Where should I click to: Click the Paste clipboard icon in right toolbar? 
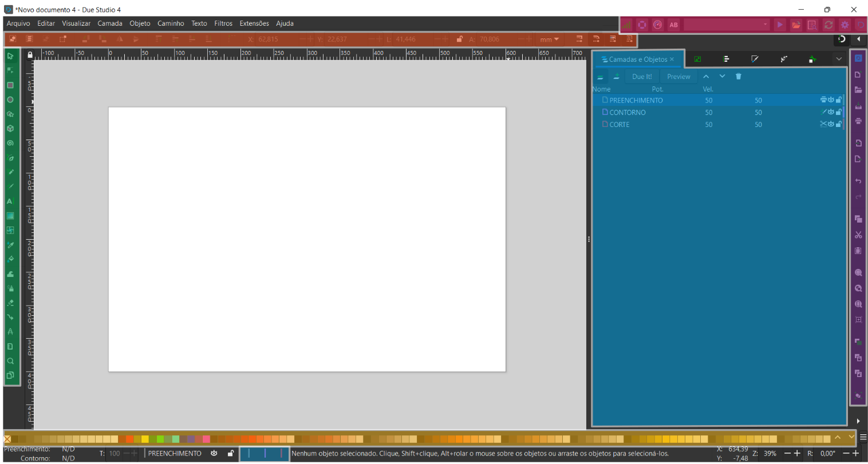tap(858, 251)
